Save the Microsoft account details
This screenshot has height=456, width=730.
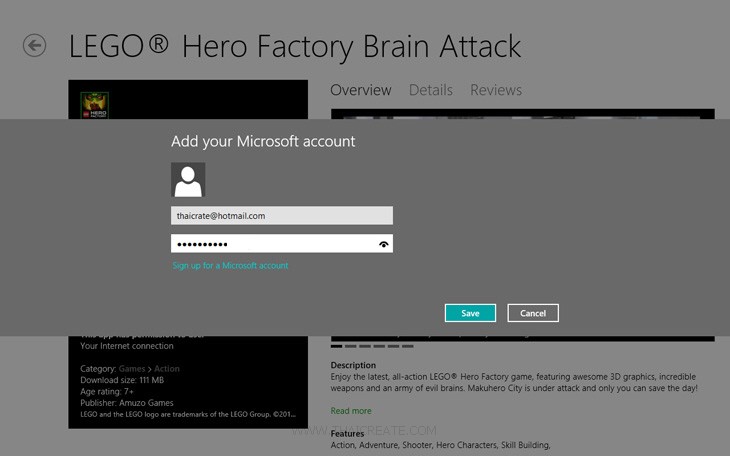click(470, 313)
